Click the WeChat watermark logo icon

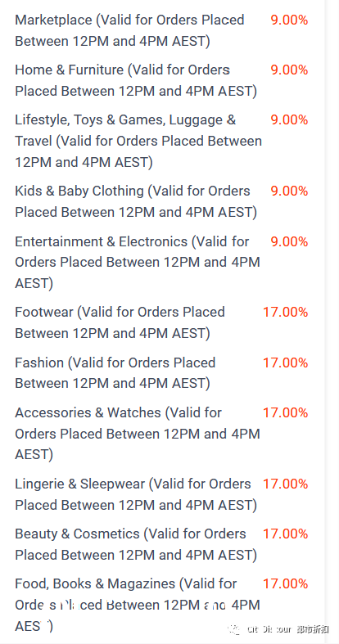234,628
